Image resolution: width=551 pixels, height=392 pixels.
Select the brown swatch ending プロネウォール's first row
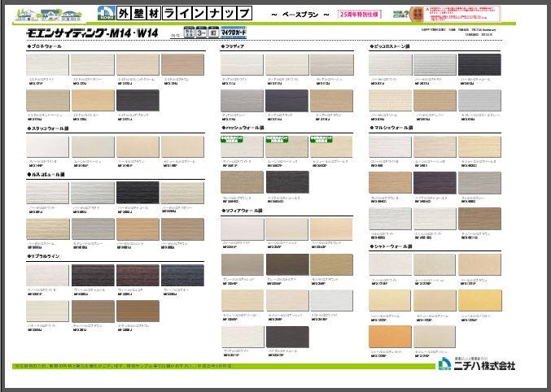(182, 64)
